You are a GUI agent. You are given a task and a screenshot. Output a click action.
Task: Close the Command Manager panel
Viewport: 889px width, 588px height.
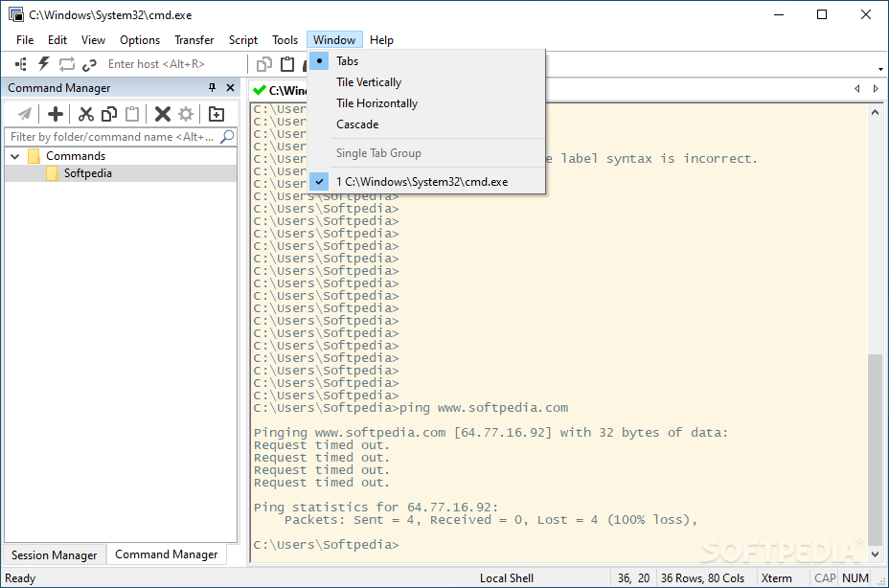pos(230,87)
